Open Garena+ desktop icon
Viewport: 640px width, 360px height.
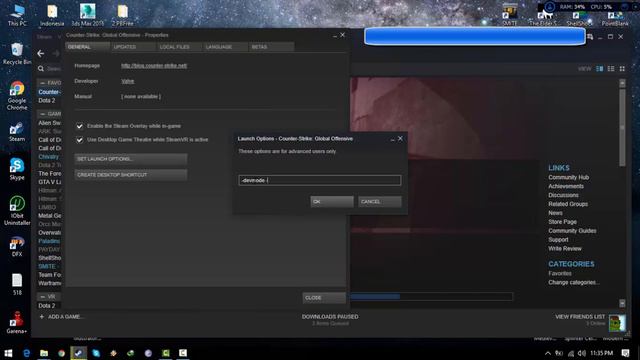(x=17, y=323)
